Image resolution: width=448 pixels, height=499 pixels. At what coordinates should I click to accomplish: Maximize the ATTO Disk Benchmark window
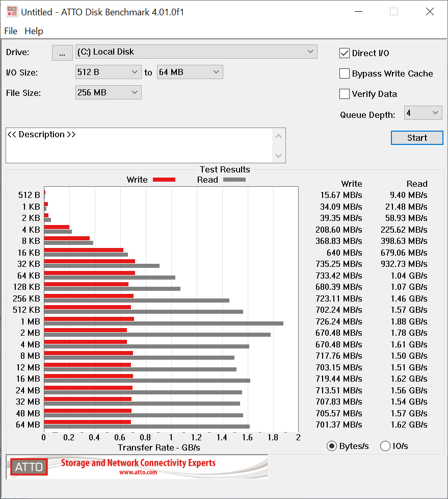[393, 12]
